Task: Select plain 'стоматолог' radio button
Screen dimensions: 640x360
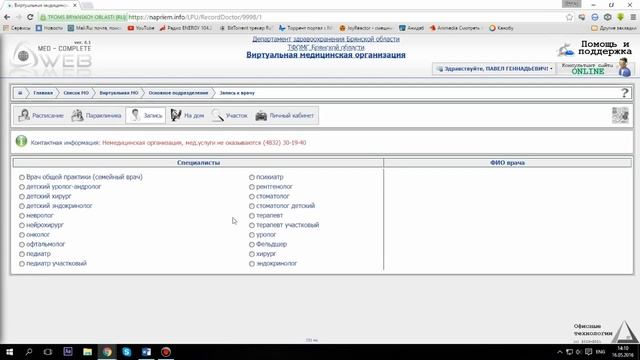Action: coord(252,196)
